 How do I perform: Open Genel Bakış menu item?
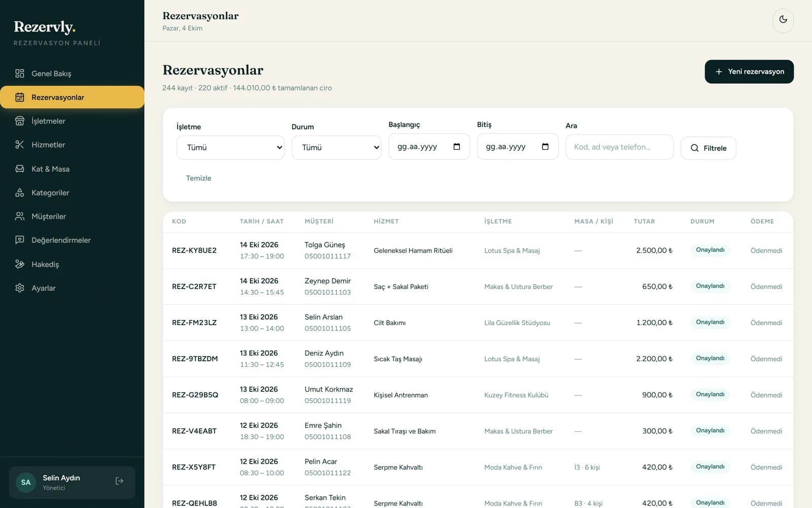click(72, 73)
